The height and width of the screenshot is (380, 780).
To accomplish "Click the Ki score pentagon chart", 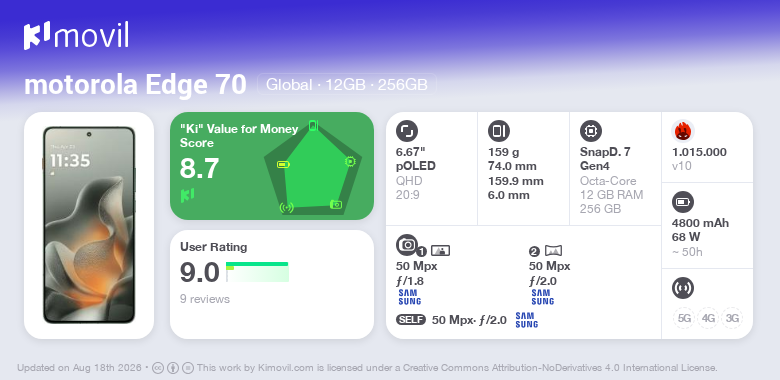I will tap(312, 167).
